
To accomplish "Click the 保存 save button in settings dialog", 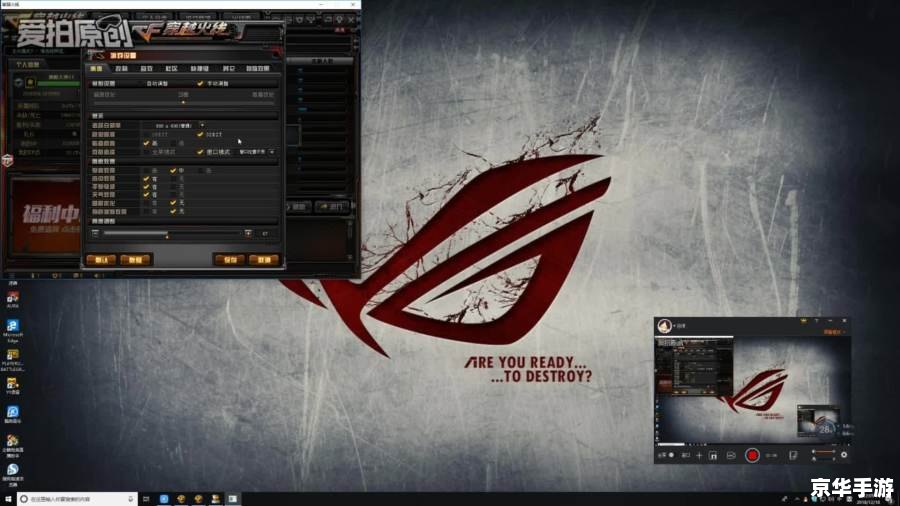I will click(x=230, y=260).
